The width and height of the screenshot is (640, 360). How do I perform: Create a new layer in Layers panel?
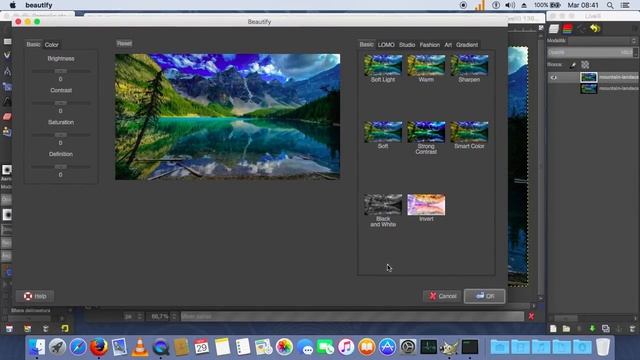(x=553, y=329)
